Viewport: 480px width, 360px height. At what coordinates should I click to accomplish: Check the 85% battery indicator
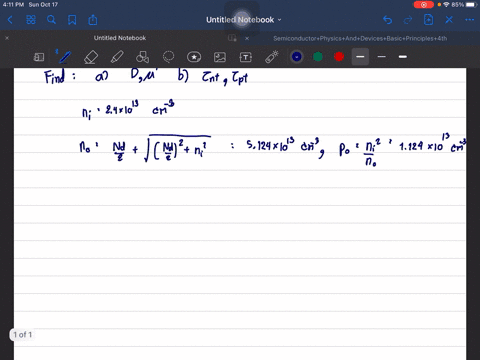[x=464, y=5]
